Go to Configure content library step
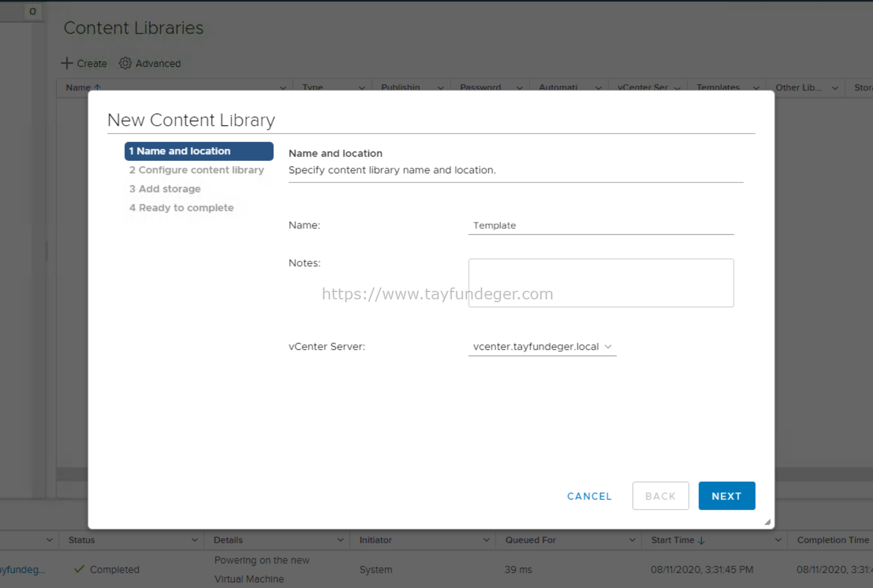Image resolution: width=873 pixels, height=588 pixels. click(197, 170)
